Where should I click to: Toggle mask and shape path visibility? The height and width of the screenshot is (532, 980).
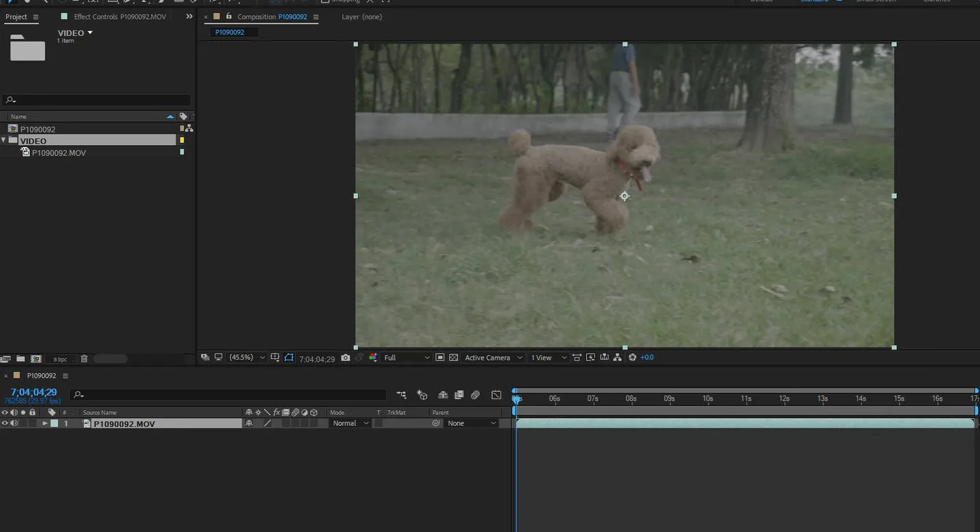tap(289, 358)
